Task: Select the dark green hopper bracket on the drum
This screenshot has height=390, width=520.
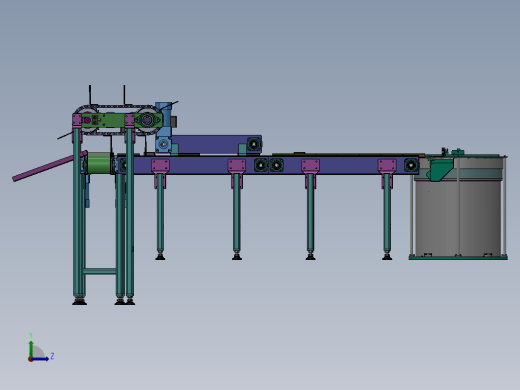Action: [441, 169]
